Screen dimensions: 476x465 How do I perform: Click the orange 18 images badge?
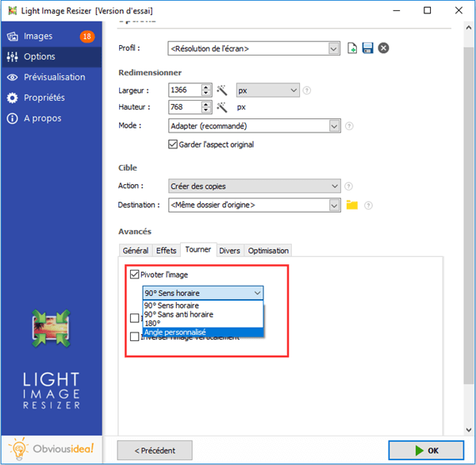[87, 37]
